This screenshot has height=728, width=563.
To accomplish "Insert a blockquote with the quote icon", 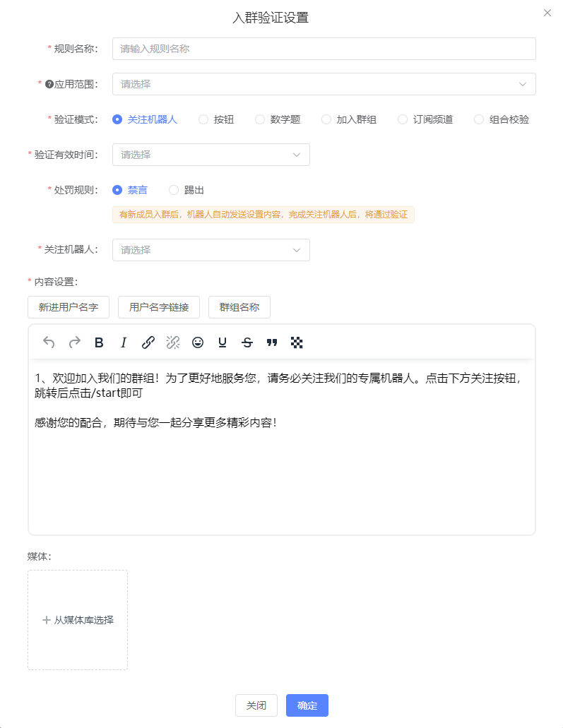I will coord(272,342).
